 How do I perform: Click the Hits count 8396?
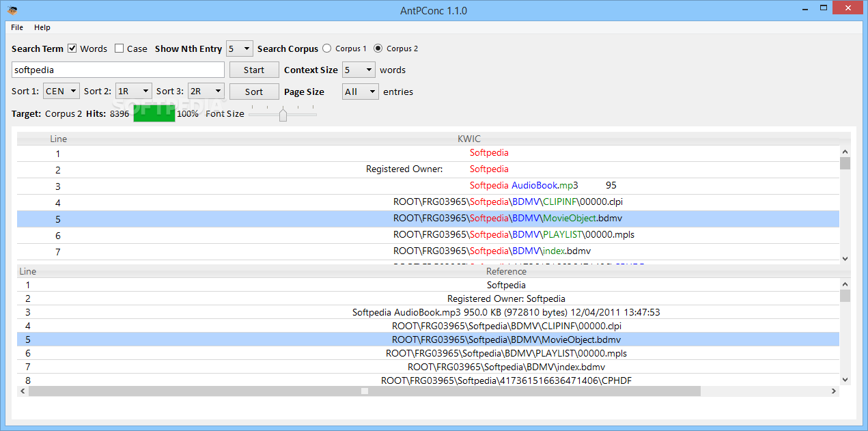click(120, 114)
